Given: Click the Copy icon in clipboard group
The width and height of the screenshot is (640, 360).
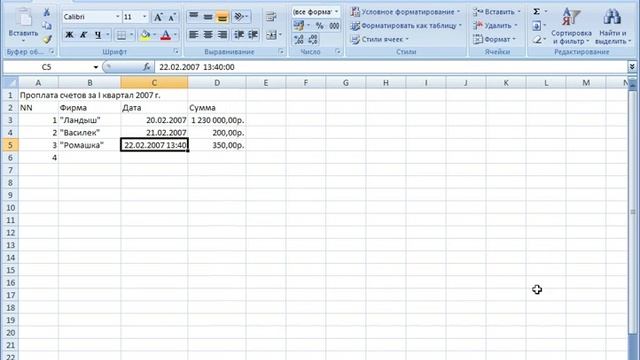Looking at the screenshot, I should [47, 26].
